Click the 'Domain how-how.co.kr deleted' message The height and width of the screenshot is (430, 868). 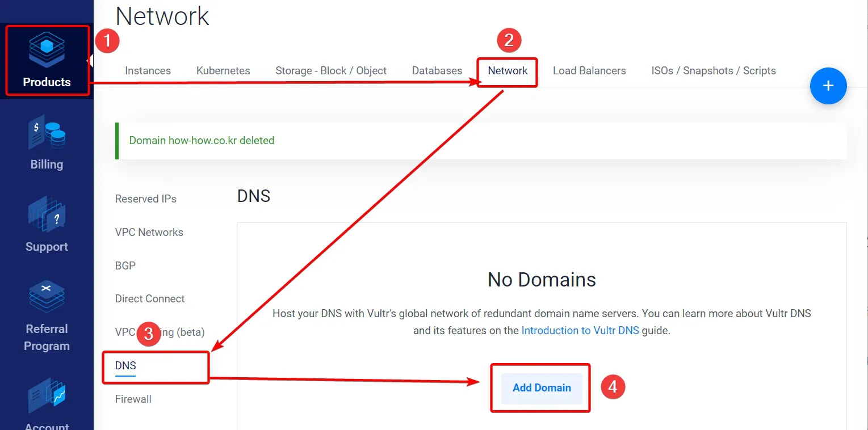(202, 140)
